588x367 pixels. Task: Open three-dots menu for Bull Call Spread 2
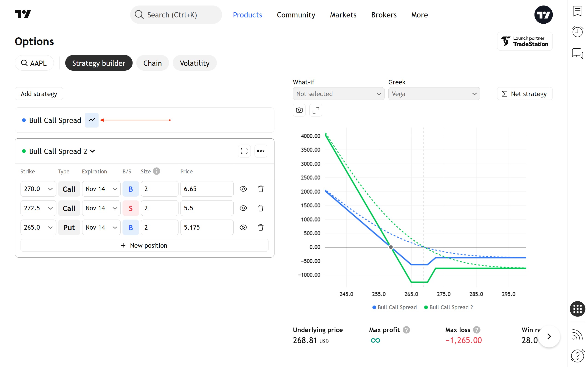[261, 151]
